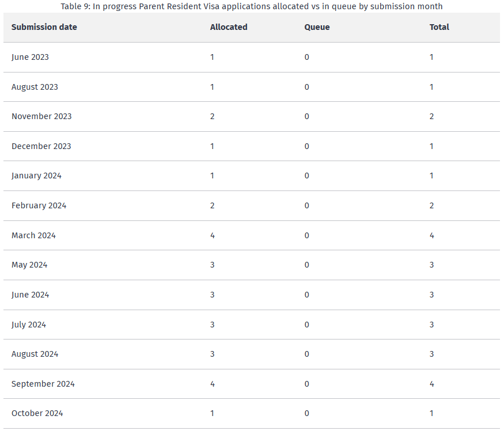Click the July 2024 row label
This screenshot has height=431, width=504.
pyautogui.click(x=29, y=325)
